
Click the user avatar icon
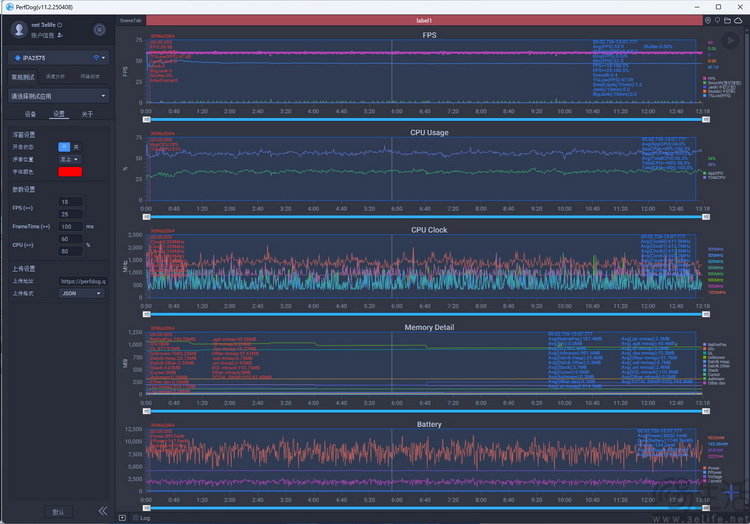[x=19, y=30]
